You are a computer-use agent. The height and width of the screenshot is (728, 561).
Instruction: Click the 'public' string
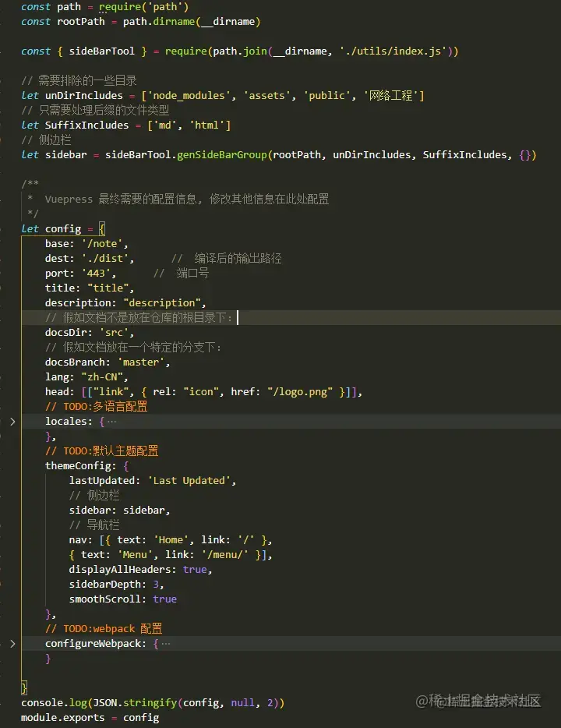tap(326, 96)
